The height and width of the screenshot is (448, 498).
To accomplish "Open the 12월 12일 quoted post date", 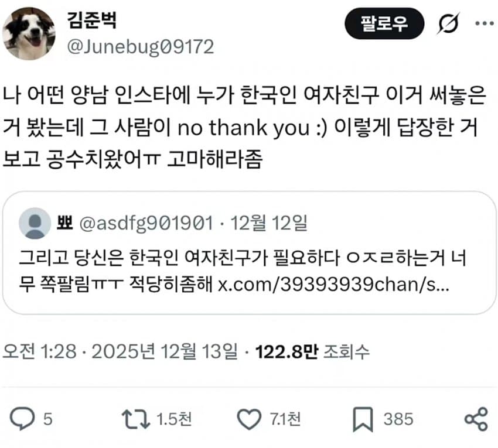I will click(269, 223).
